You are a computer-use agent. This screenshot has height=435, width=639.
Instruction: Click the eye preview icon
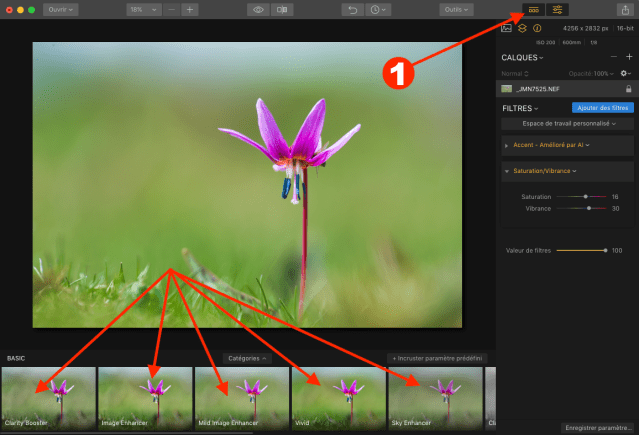click(x=258, y=9)
